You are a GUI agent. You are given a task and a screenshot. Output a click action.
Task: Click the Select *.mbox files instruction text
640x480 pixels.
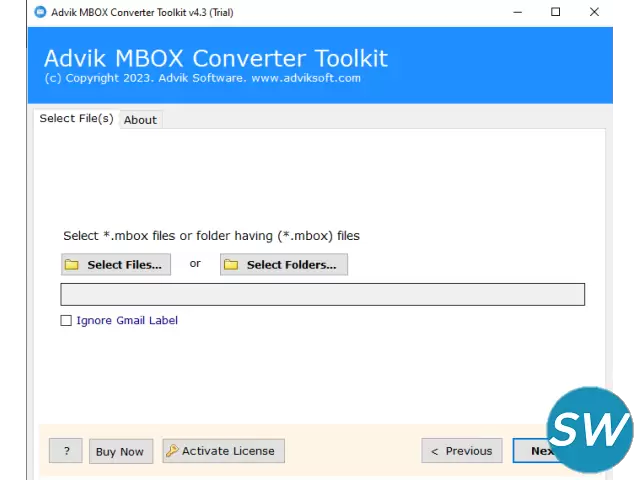click(x=211, y=236)
